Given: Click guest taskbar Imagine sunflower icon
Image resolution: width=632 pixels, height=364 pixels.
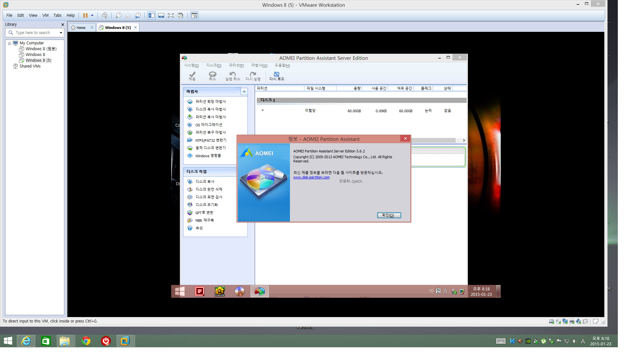Looking at the screenshot, I should (x=220, y=291).
